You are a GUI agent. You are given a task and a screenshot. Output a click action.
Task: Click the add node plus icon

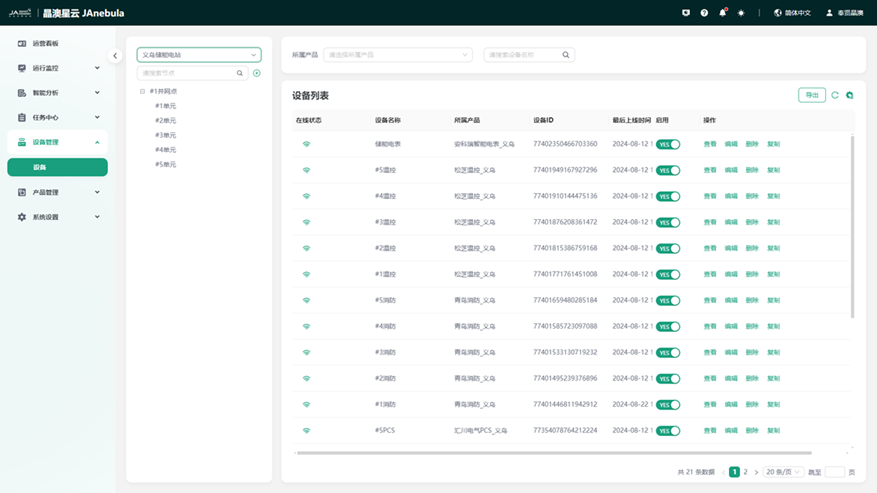pyautogui.click(x=257, y=73)
